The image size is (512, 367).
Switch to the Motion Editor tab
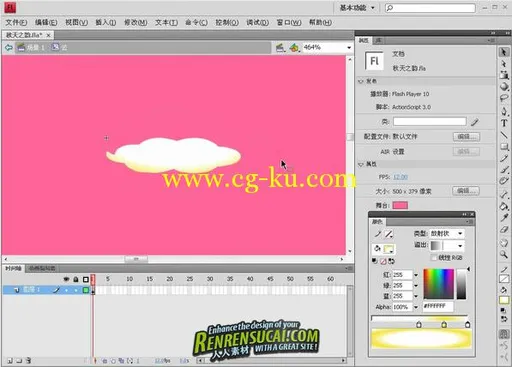point(42,268)
